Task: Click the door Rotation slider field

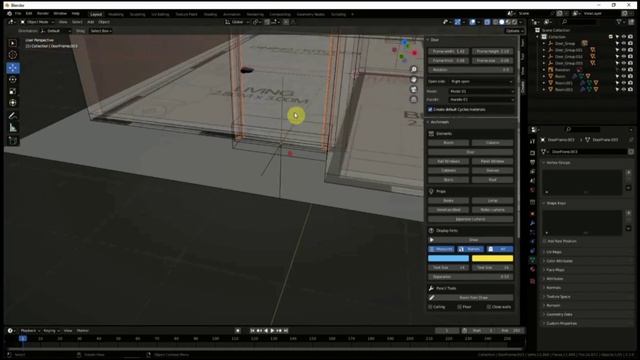Action: (470, 70)
